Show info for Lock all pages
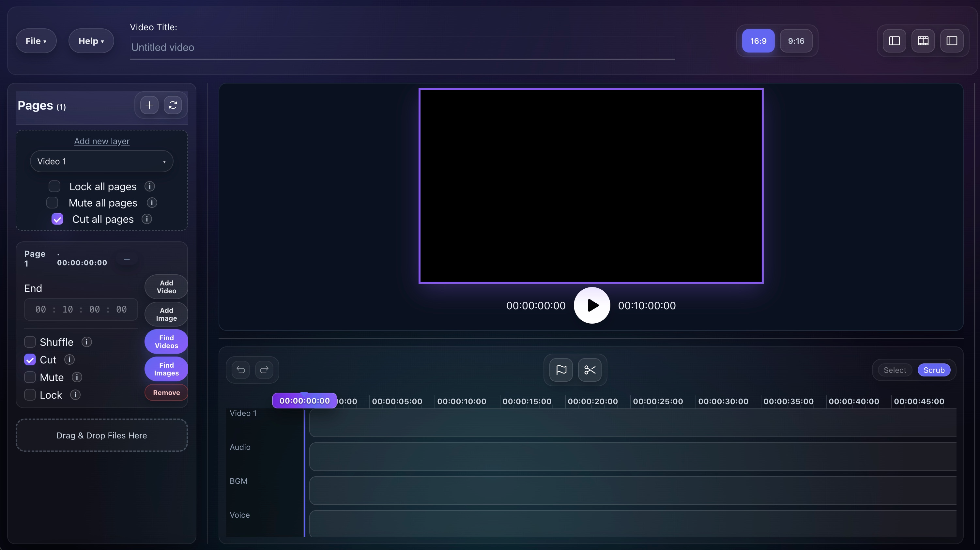This screenshot has height=550, width=980. [149, 186]
